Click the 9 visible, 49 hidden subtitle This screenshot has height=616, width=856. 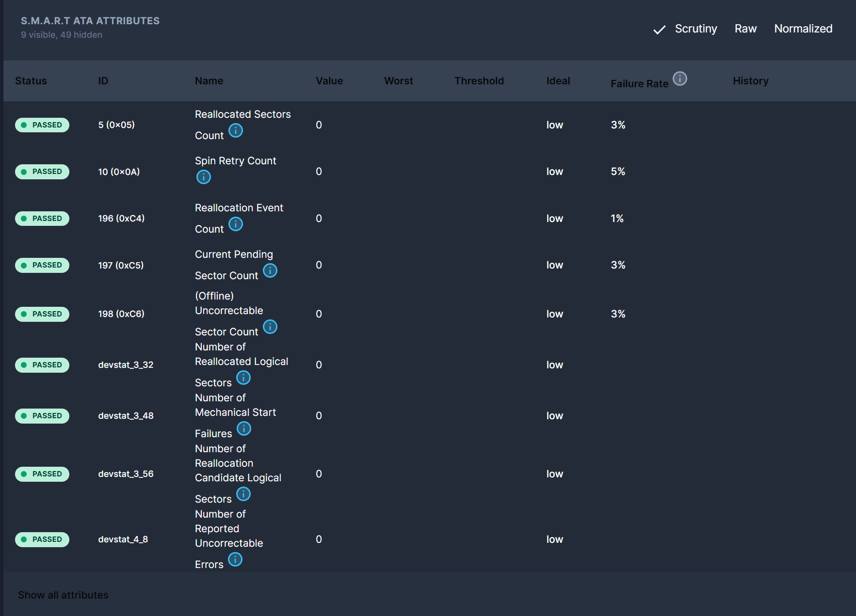point(62,35)
